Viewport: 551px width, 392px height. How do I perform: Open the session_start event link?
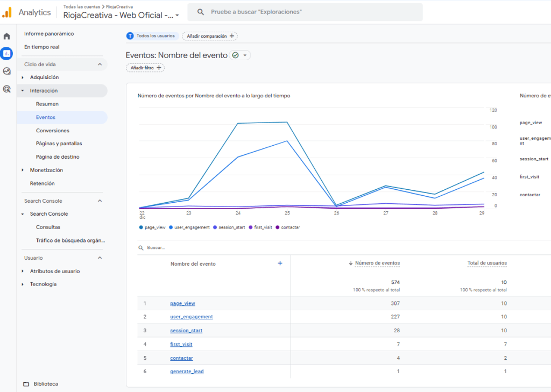[x=186, y=331]
